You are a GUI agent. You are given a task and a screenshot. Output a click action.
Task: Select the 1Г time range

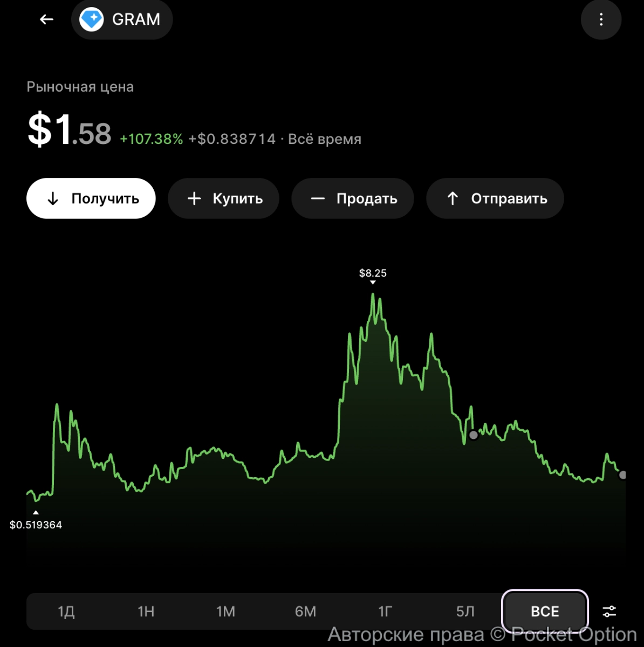(385, 611)
